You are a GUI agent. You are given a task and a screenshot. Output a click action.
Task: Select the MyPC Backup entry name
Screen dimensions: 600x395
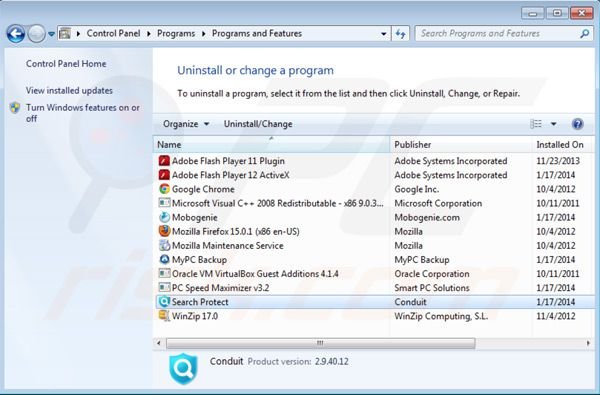pyautogui.click(x=199, y=260)
